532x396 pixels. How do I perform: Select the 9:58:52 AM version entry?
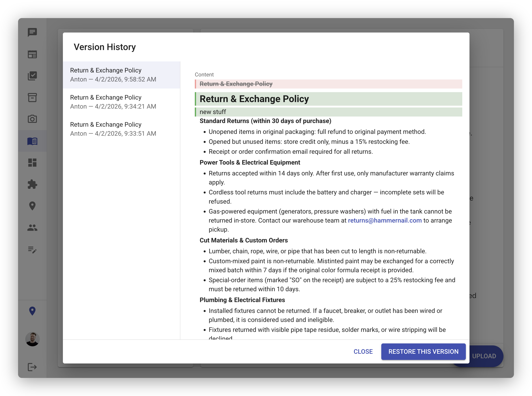(x=122, y=75)
